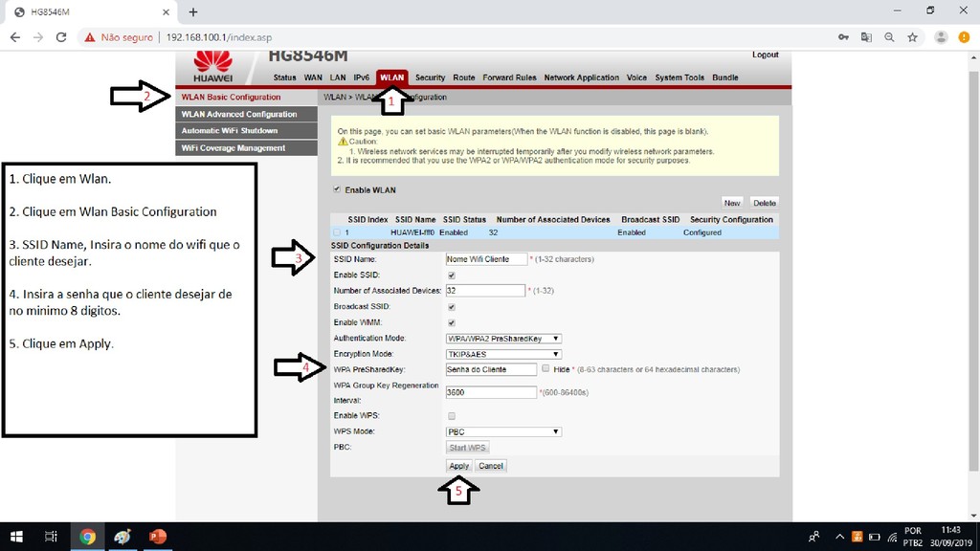Click the Chrome taskbar icon
The height and width of the screenshot is (551, 980).
click(87, 537)
